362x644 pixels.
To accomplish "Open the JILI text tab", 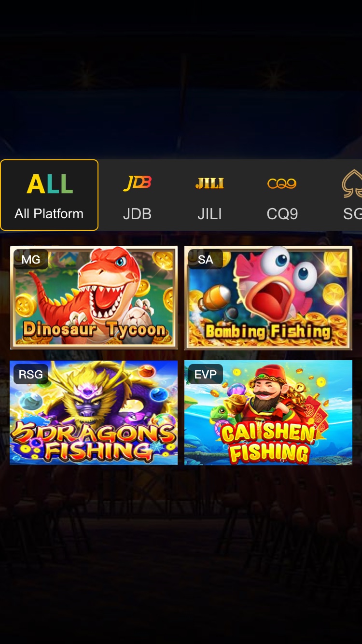I will coord(209,214).
